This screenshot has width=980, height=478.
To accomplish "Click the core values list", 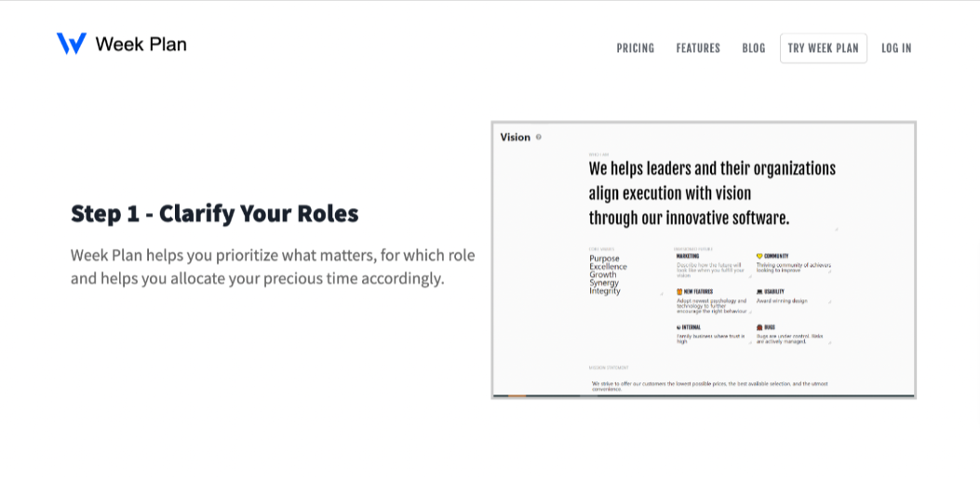I will [607, 274].
